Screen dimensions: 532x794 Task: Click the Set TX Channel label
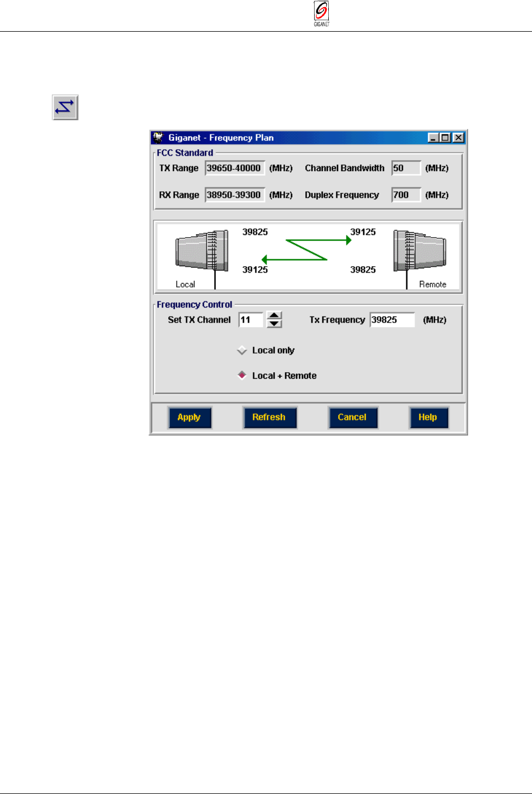[x=199, y=320]
